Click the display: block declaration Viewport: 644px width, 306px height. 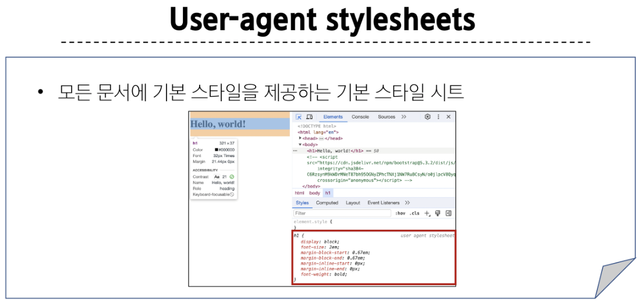[320, 242]
